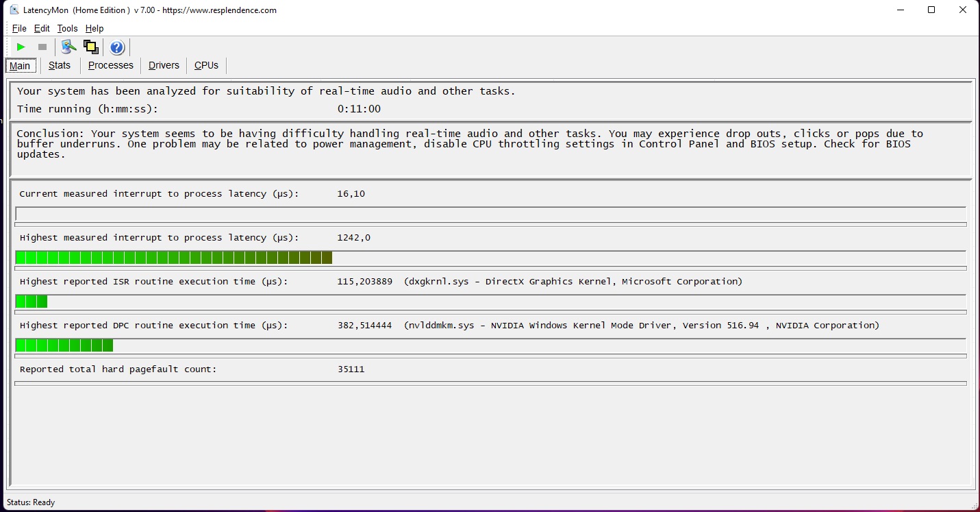Stop monitoring with the gray stop icon
Viewport: 980px width, 512px height.
point(42,47)
